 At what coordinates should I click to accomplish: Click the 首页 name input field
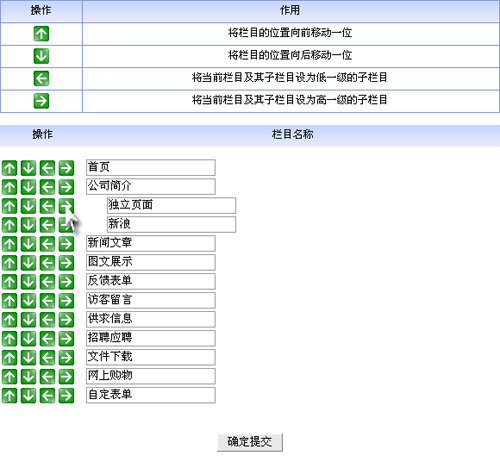151,167
